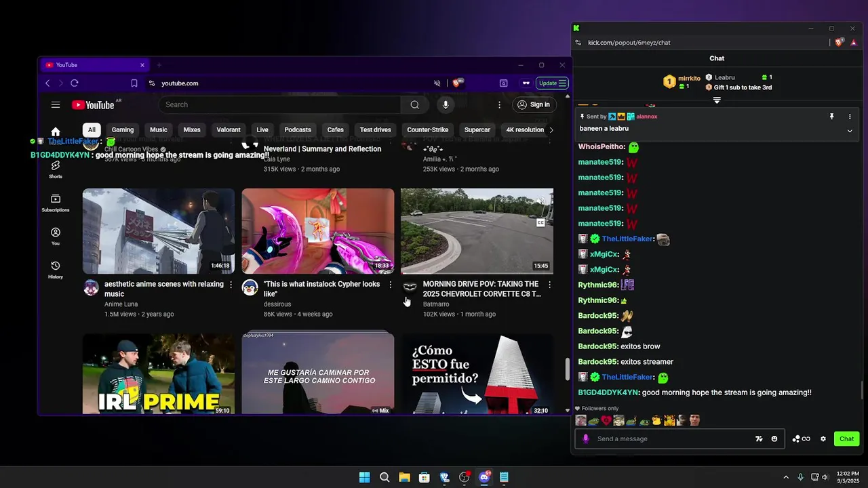Click the Kick logo in chat window

click(576, 28)
